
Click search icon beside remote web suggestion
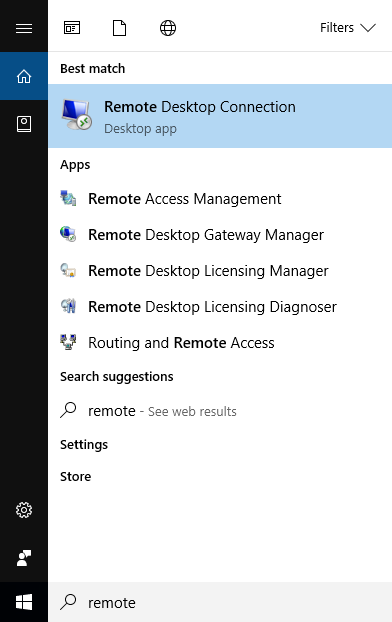pyautogui.click(x=68, y=410)
